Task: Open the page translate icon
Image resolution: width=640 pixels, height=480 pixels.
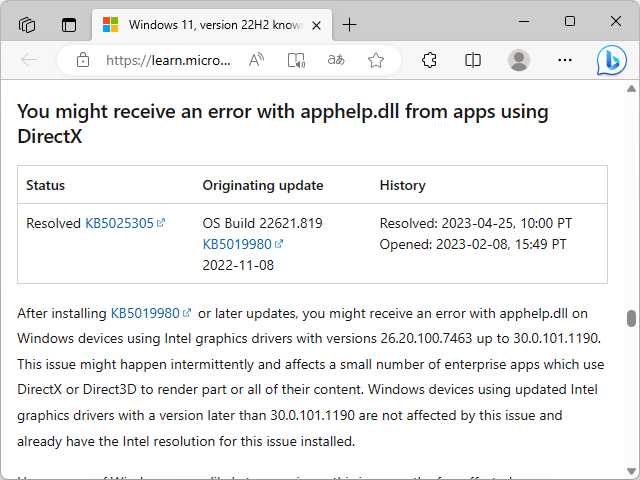Action: coord(336,60)
